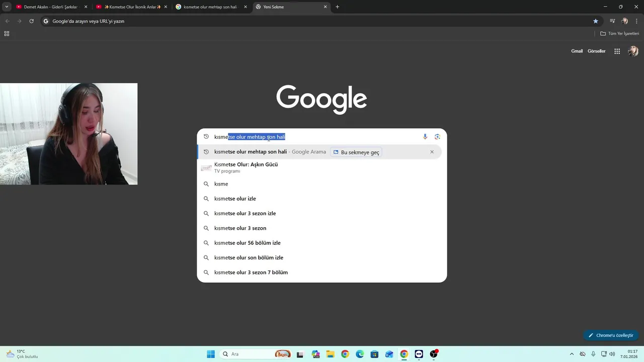Remove the 'mehtap son hali' history suggestion
Image resolution: width=644 pixels, height=362 pixels.
click(432, 152)
